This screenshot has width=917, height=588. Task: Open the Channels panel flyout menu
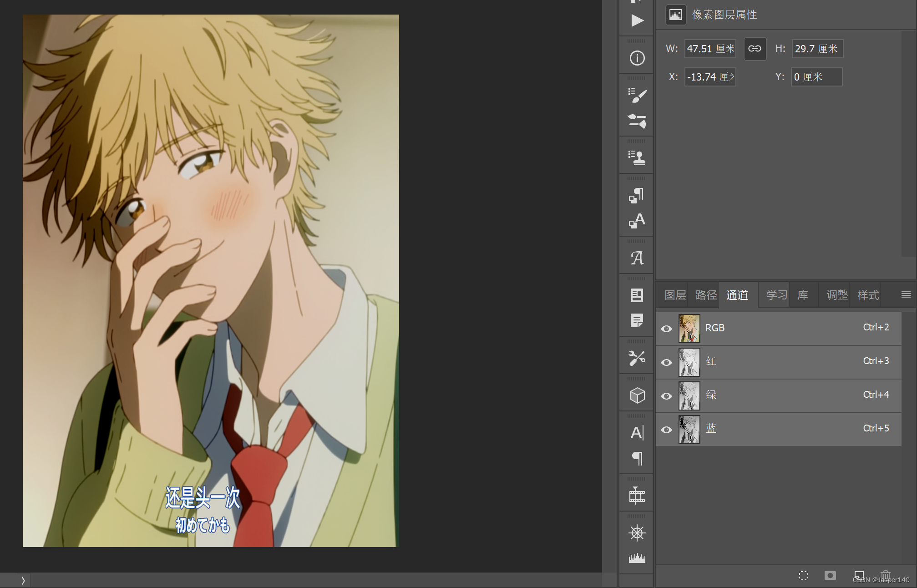(x=906, y=295)
